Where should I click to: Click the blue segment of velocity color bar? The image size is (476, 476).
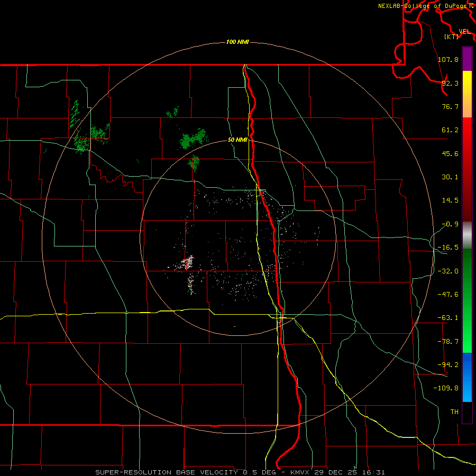[x=467, y=377]
